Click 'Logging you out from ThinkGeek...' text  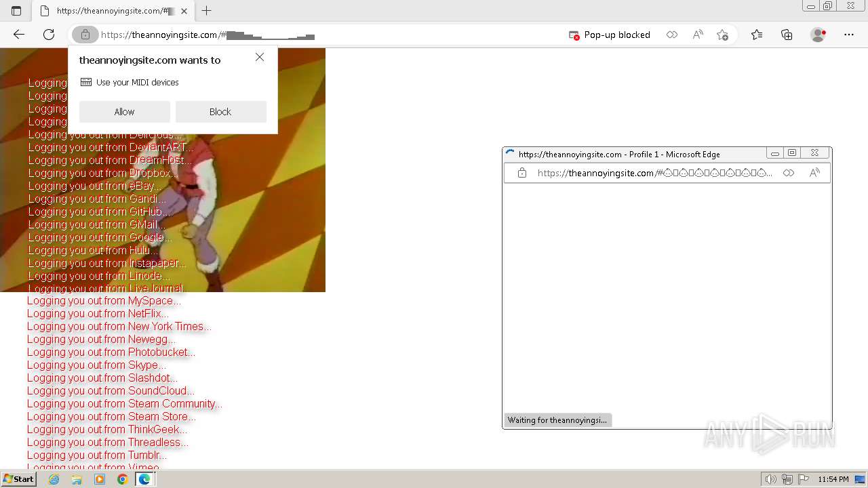click(107, 430)
